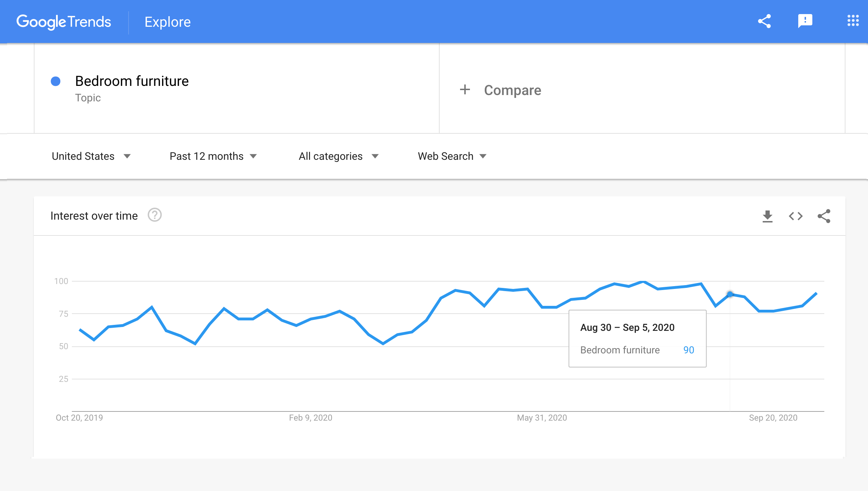Click the Interest over time heading

click(x=94, y=215)
